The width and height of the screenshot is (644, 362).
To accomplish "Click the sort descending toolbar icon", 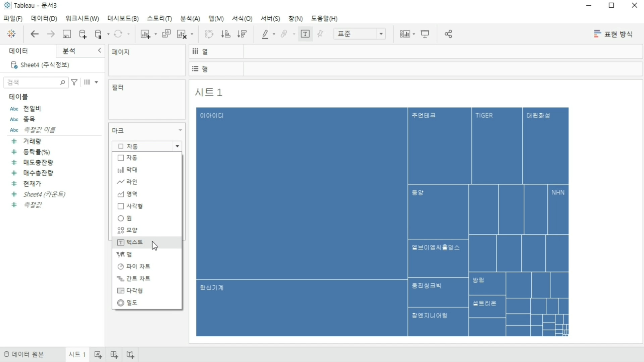I will pos(242,34).
